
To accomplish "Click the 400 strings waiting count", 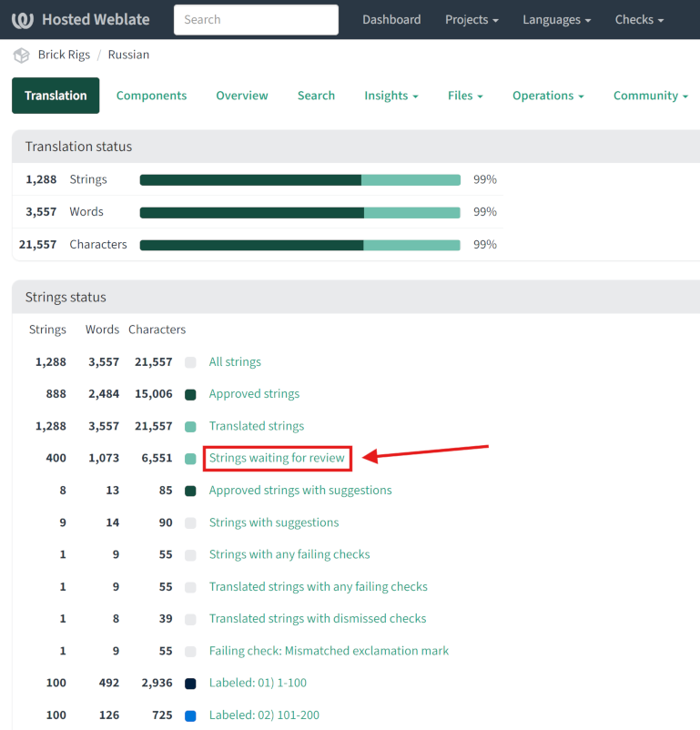I will coord(56,458).
